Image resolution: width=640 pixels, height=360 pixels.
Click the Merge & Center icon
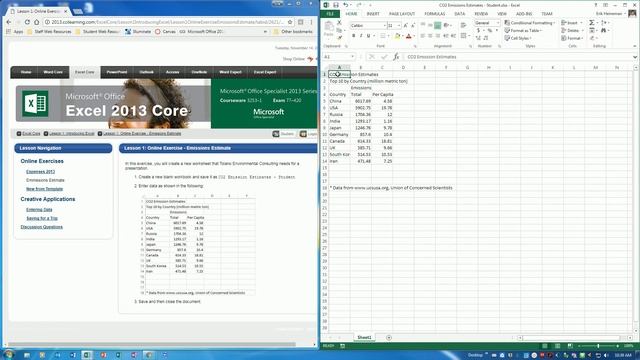click(463, 36)
